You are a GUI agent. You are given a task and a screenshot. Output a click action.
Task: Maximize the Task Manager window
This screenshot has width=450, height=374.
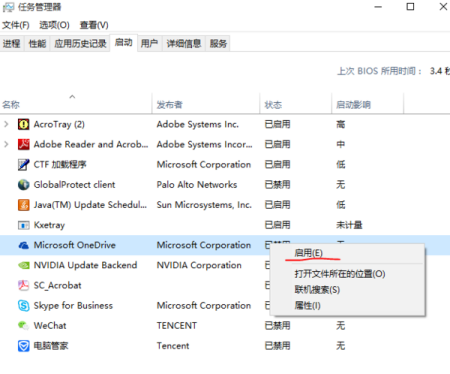click(x=410, y=7)
